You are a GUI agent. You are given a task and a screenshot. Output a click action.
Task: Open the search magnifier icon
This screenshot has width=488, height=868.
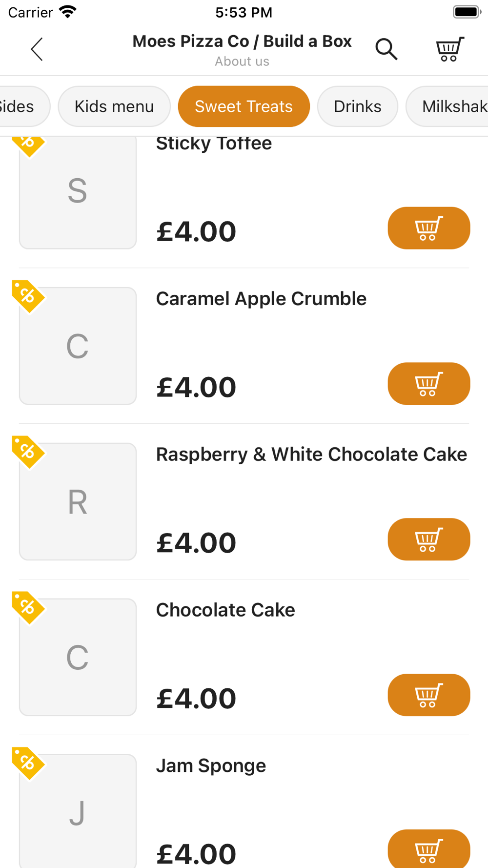[386, 49]
